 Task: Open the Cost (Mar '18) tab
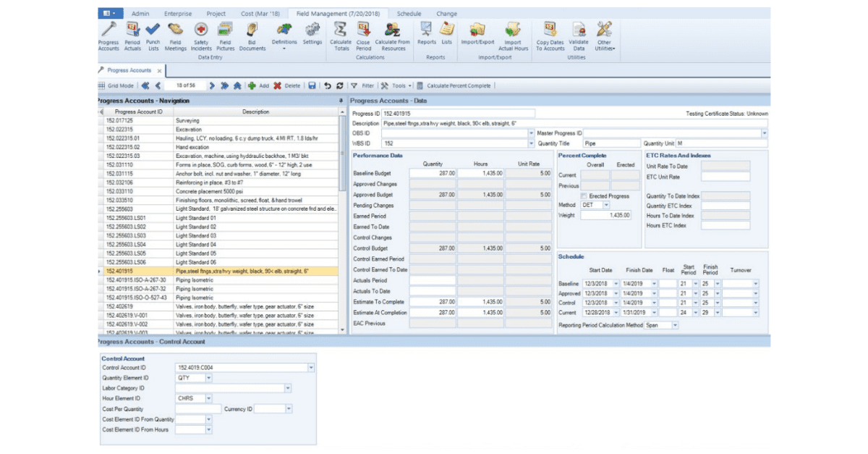(260, 13)
